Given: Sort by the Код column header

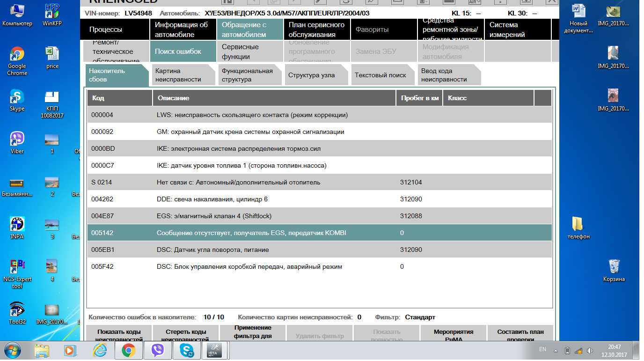Looking at the screenshot, I should click(x=120, y=98).
